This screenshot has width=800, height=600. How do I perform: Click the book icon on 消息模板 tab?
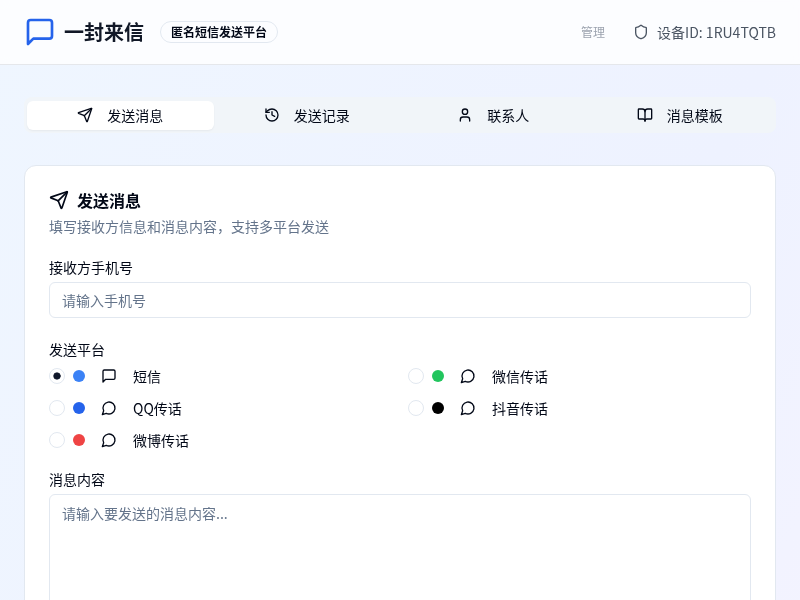click(644, 116)
